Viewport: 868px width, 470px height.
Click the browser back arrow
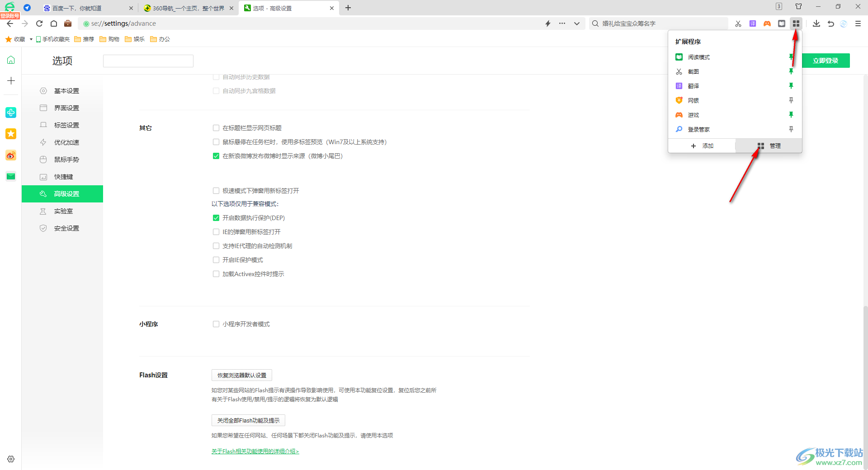click(x=10, y=23)
